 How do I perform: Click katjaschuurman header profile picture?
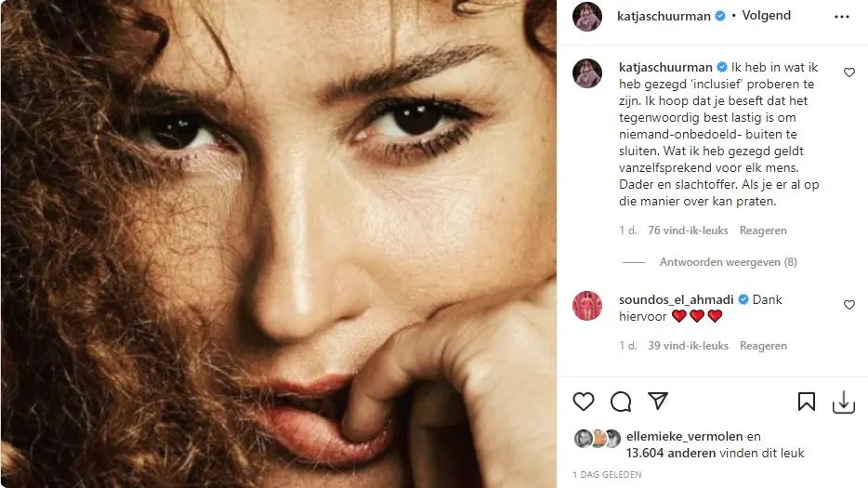(587, 17)
